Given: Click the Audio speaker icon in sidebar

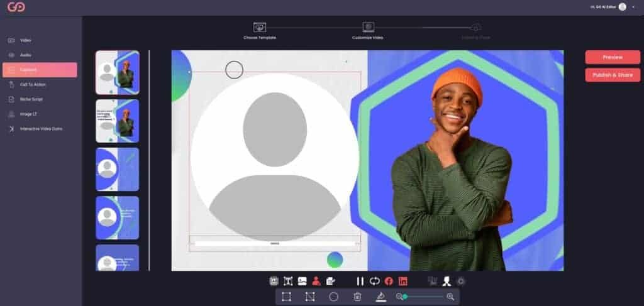Looking at the screenshot, I should point(11,55).
